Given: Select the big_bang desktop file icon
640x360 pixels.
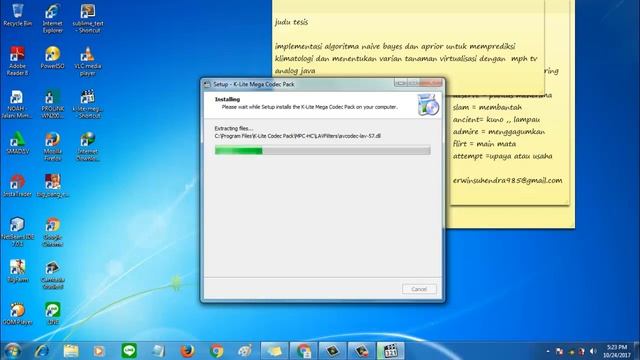Looking at the screenshot, I should tap(53, 186).
